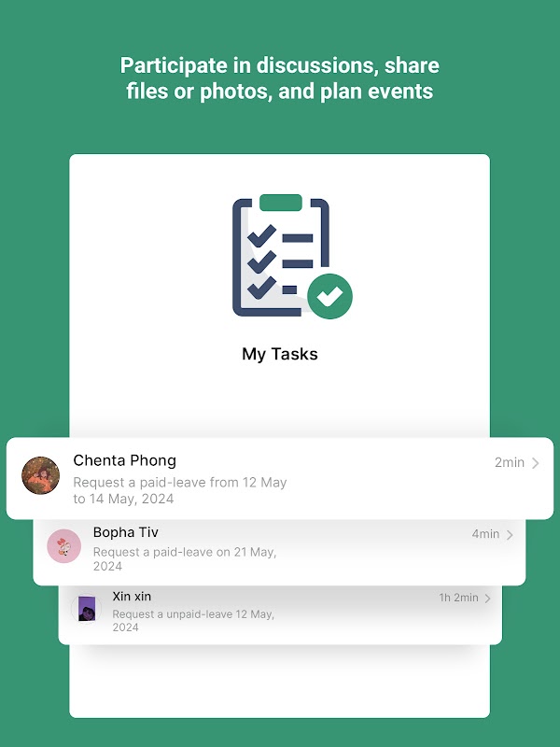Select the Chenta Phong name
The width and height of the screenshot is (560, 747).
(125, 460)
